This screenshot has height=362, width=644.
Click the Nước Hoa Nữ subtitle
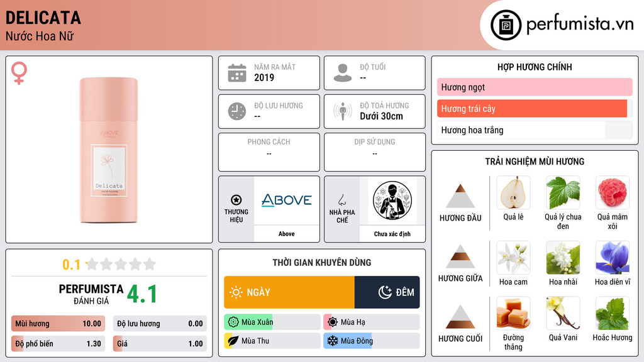click(40, 36)
